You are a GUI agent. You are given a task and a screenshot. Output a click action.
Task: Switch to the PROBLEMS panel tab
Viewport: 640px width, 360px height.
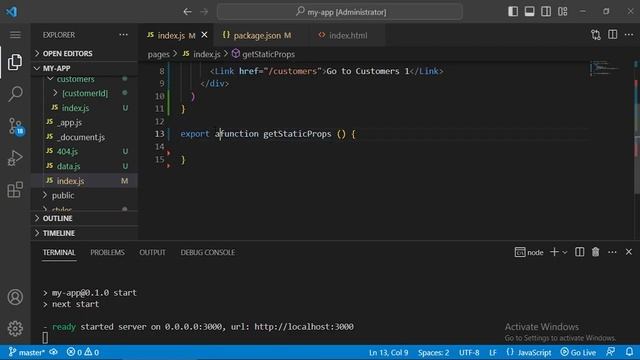pyautogui.click(x=107, y=253)
